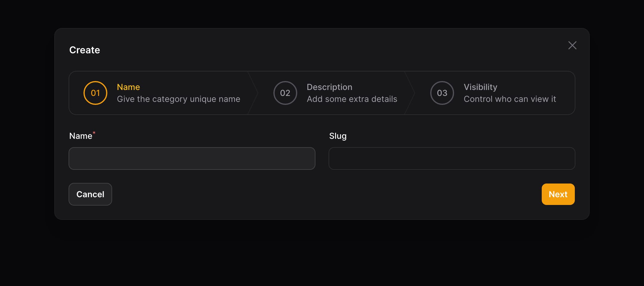Click the chevron divider after Name step
This screenshot has width=644, height=286.
pos(253,93)
